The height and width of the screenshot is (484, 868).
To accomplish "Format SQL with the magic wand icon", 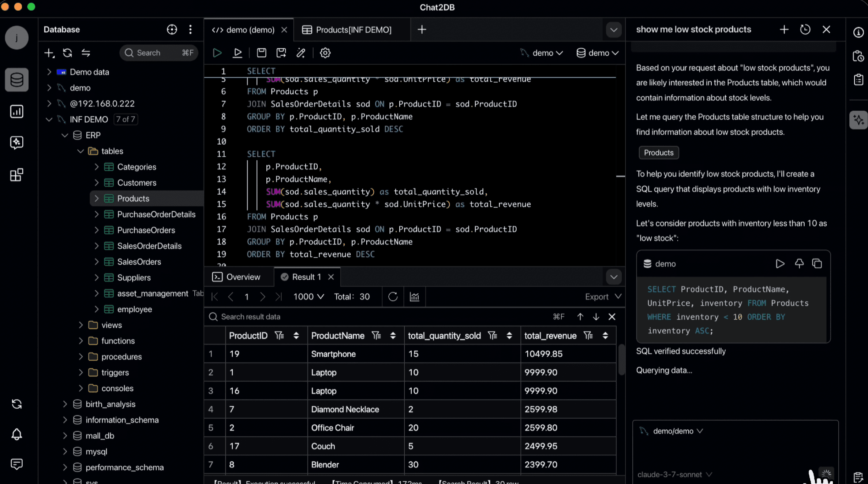I will pyautogui.click(x=301, y=53).
